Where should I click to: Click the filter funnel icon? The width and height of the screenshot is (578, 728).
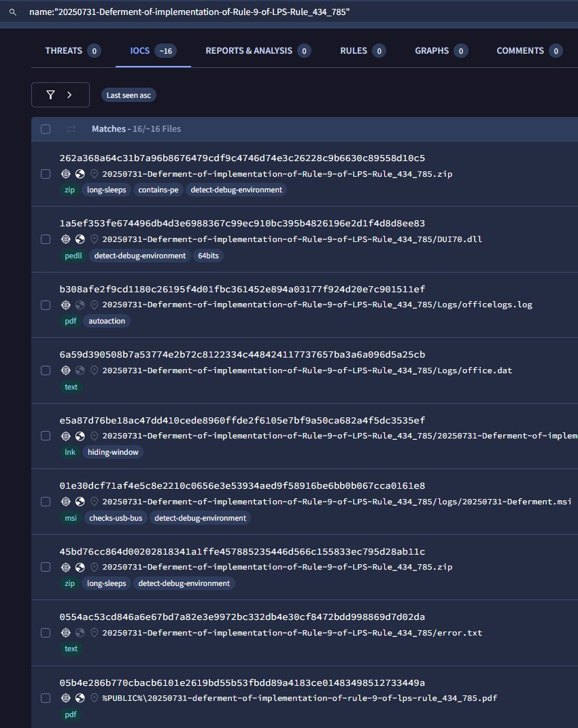click(x=50, y=95)
